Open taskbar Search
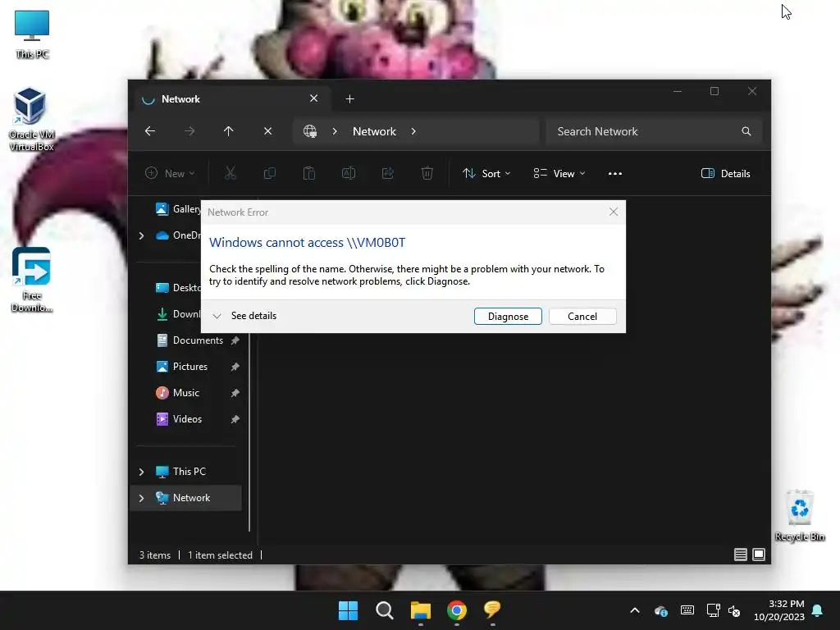The width and height of the screenshot is (840, 630). click(384, 610)
